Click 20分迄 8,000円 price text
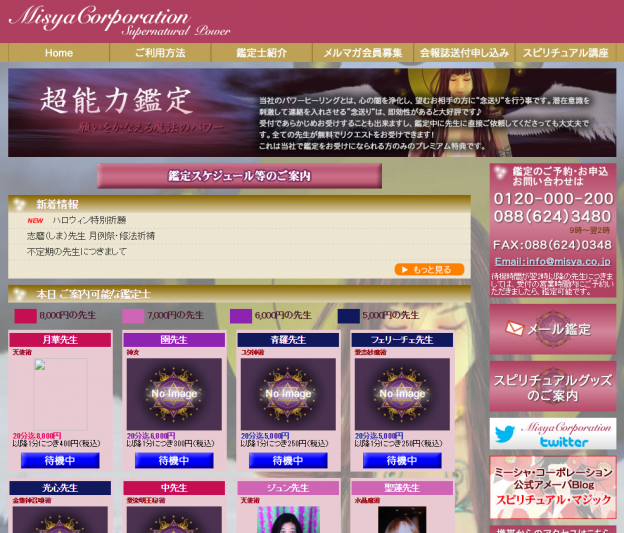The image size is (624, 533). pyautogui.click(x=37, y=436)
